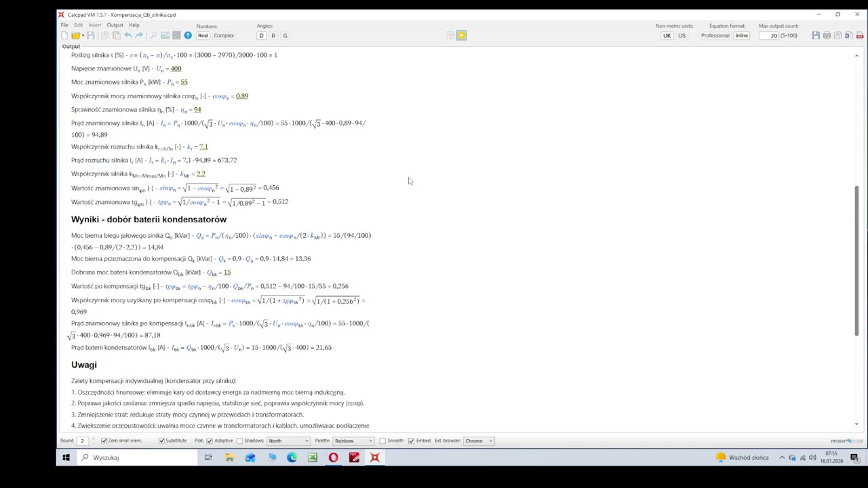Open Excel from the taskbar
This screenshot has width=868, height=488.
(x=313, y=457)
